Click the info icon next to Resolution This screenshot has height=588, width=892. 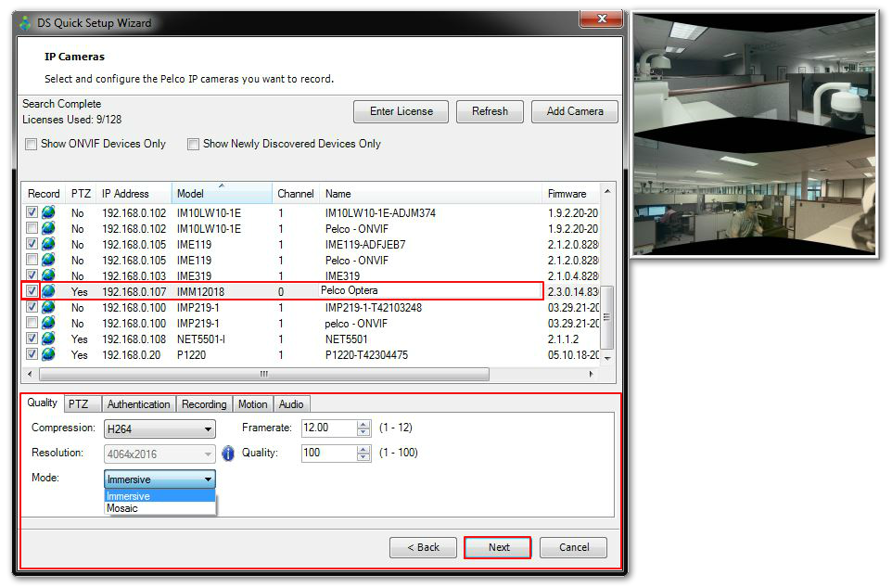tap(228, 454)
